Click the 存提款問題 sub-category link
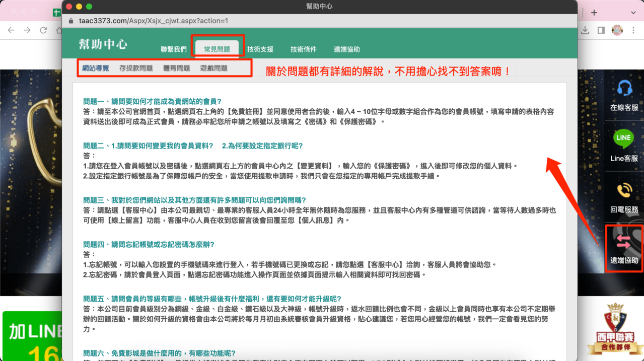The image size is (644, 361). 136,68
